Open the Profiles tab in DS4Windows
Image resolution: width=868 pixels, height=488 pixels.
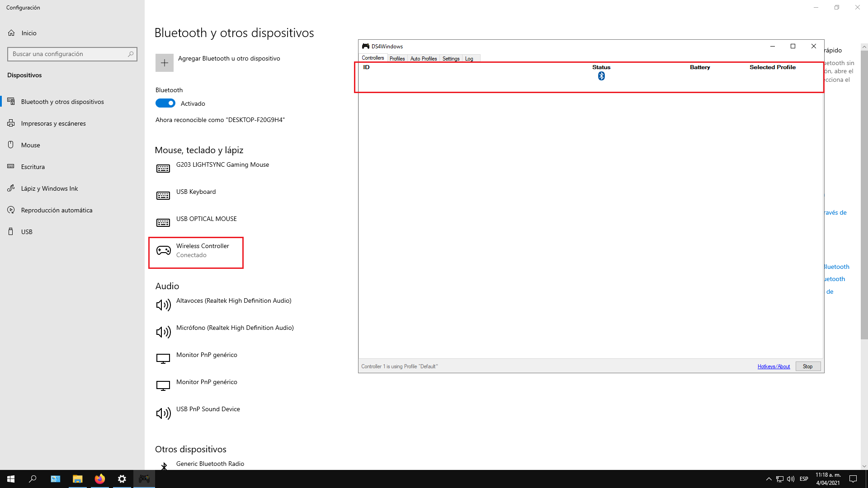click(x=397, y=59)
